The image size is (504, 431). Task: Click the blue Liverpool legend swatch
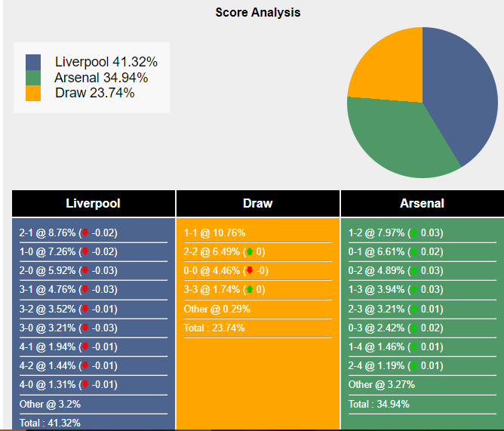point(33,62)
